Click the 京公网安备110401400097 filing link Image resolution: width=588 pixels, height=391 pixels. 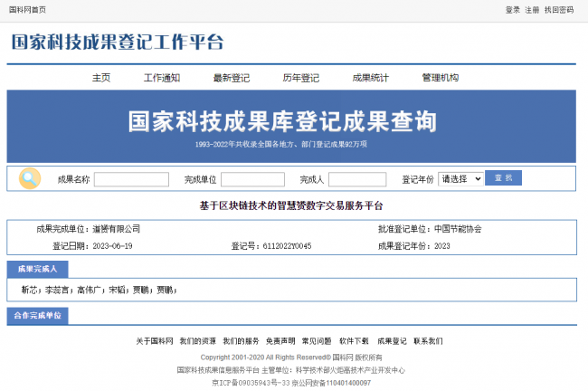pyautogui.click(x=331, y=383)
